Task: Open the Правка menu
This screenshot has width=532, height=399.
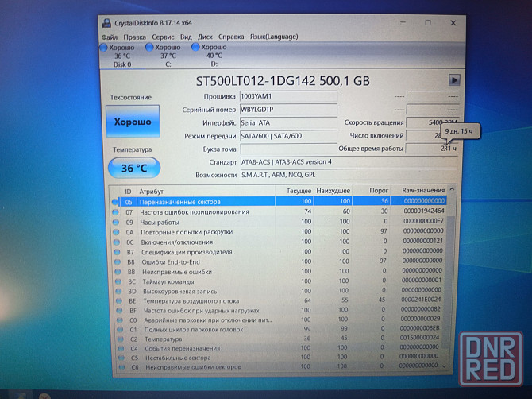Action: (x=134, y=37)
